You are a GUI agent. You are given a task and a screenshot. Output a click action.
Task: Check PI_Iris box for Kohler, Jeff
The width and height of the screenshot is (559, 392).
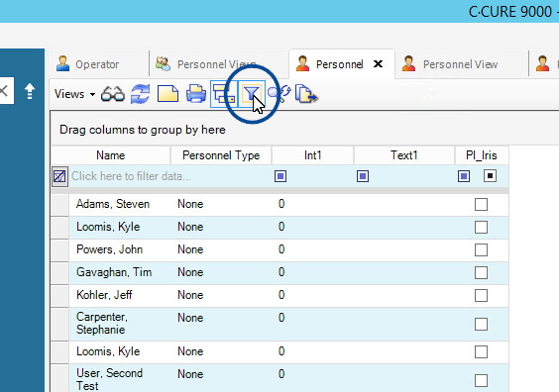click(481, 296)
